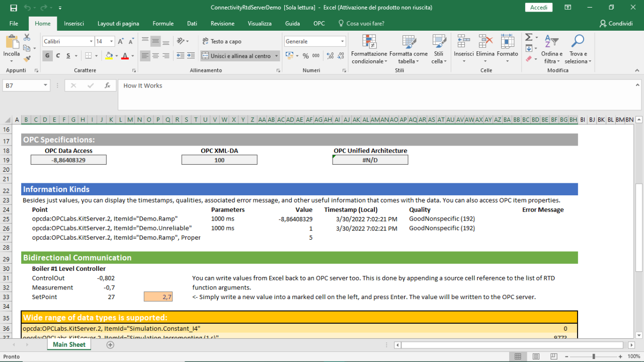Image resolution: width=644 pixels, height=362 pixels.
Task: Click the ribbon display options icon
Action: pyautogui.click(x=568, y=8)
